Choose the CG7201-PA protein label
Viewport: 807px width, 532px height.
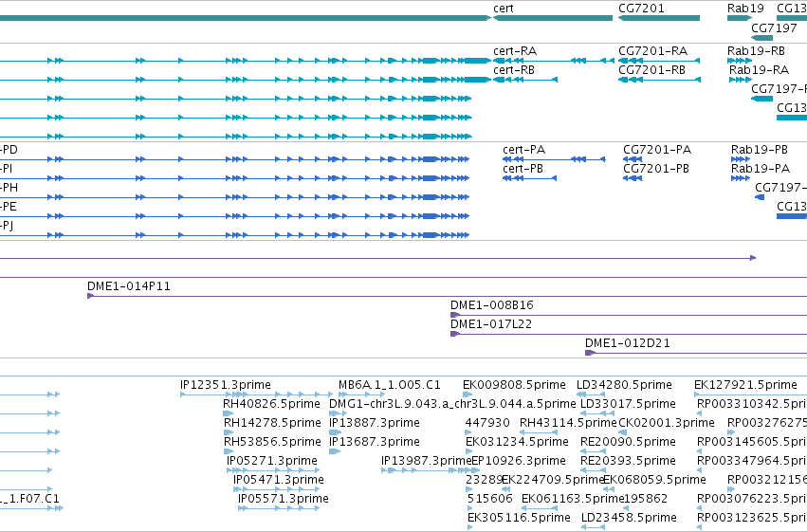(657, 150)
